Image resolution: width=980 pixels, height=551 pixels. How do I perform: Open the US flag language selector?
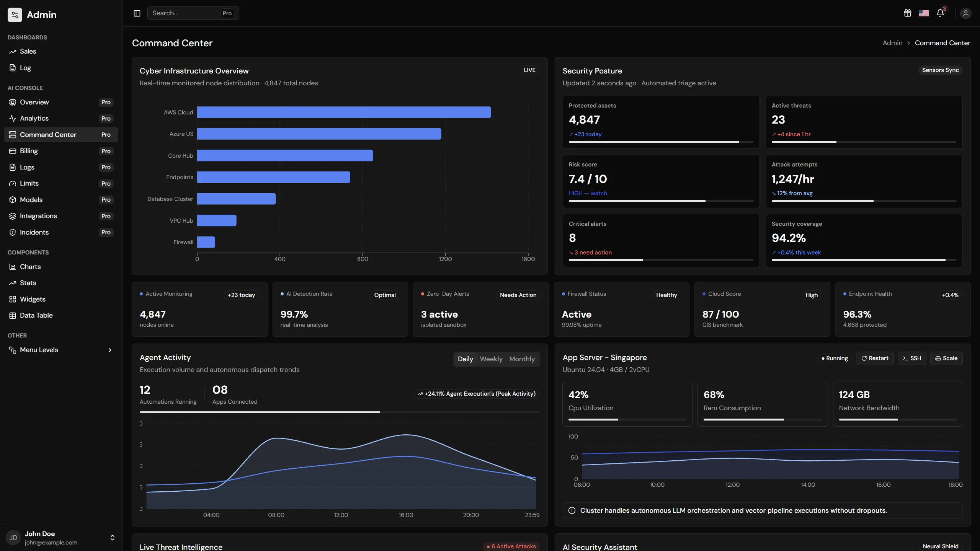tap(924, 13)
